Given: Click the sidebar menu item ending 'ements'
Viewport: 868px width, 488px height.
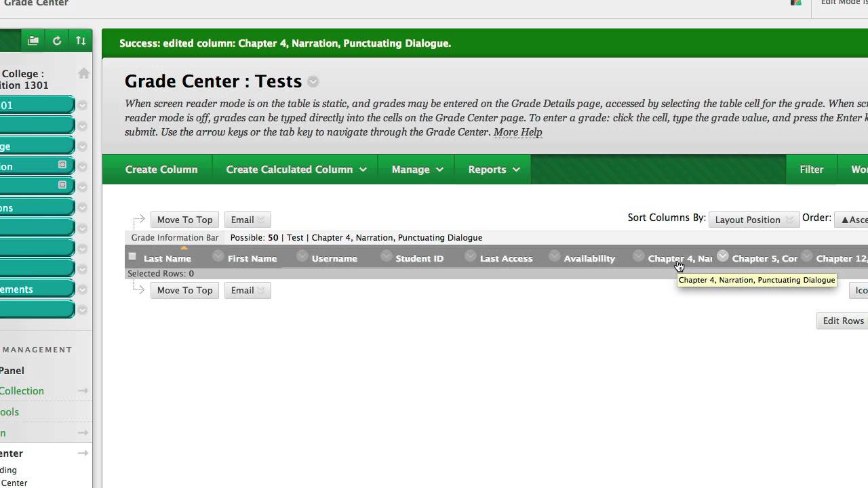Looking at the screenshot, I should coord(37,289).
